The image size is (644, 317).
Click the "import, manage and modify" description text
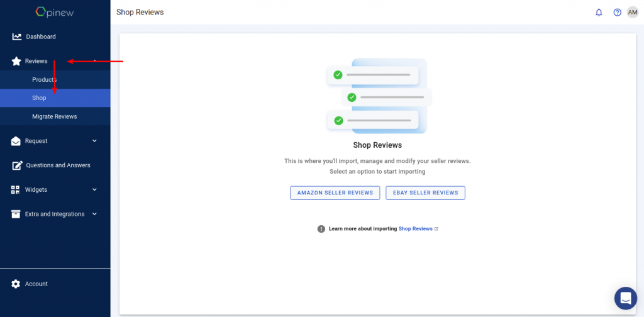(x=377, y=161)
